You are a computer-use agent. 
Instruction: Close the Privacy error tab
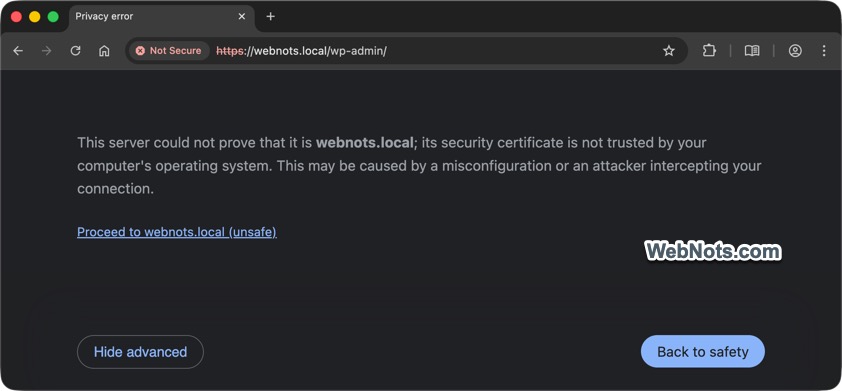point(242,17)
